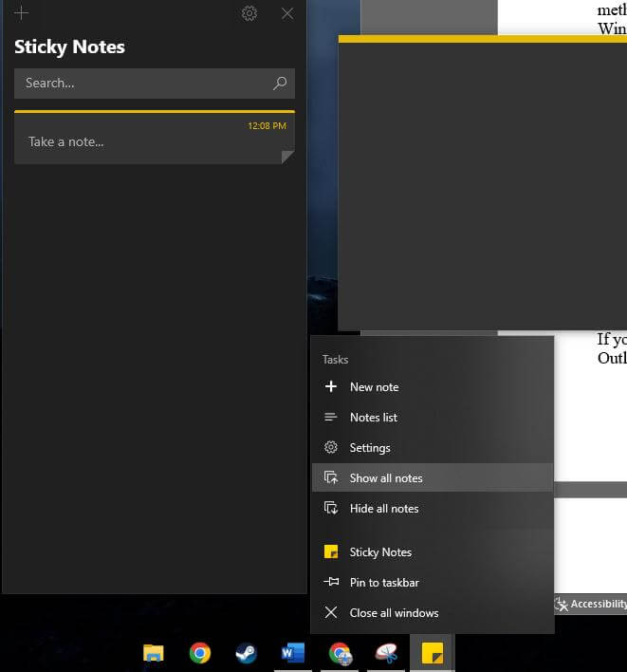Click the 12:08 PM timestamp on note

267,126
